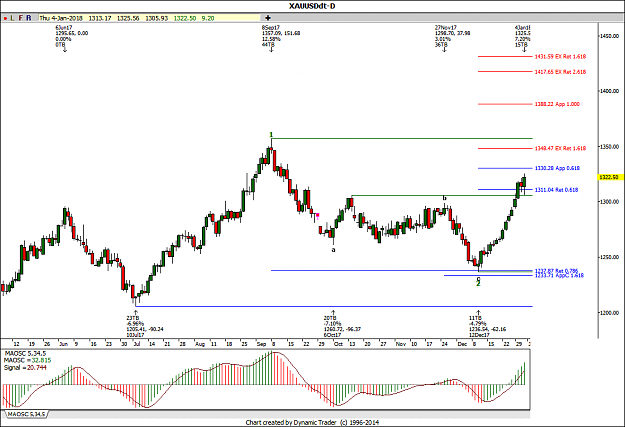Click the 1431.59 EX Ret 1.618 label
This screenshot has width=625, height=427.
[560, 57]
